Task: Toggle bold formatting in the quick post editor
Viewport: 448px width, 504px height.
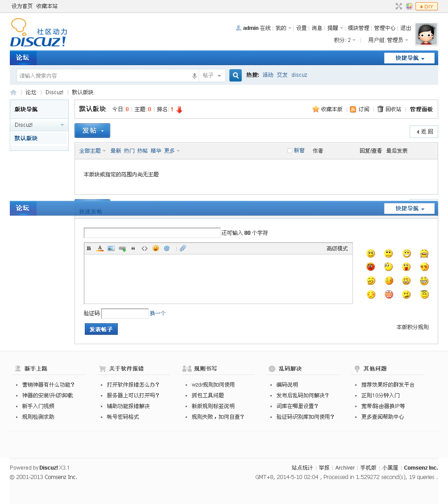Action: tap(89, 248)
